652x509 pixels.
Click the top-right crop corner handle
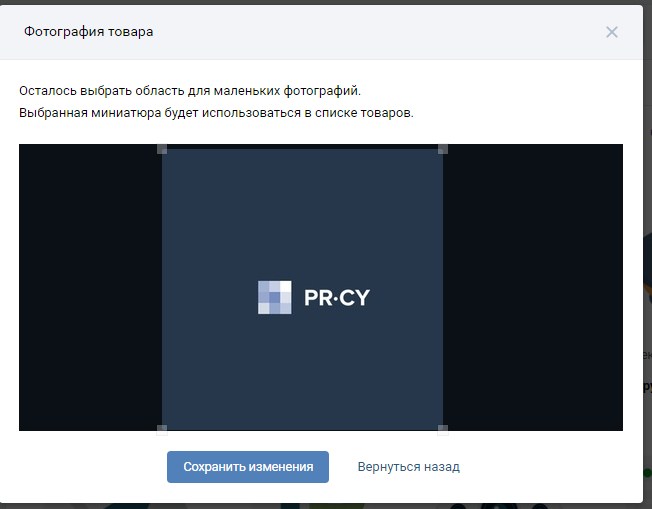point(443,149)
